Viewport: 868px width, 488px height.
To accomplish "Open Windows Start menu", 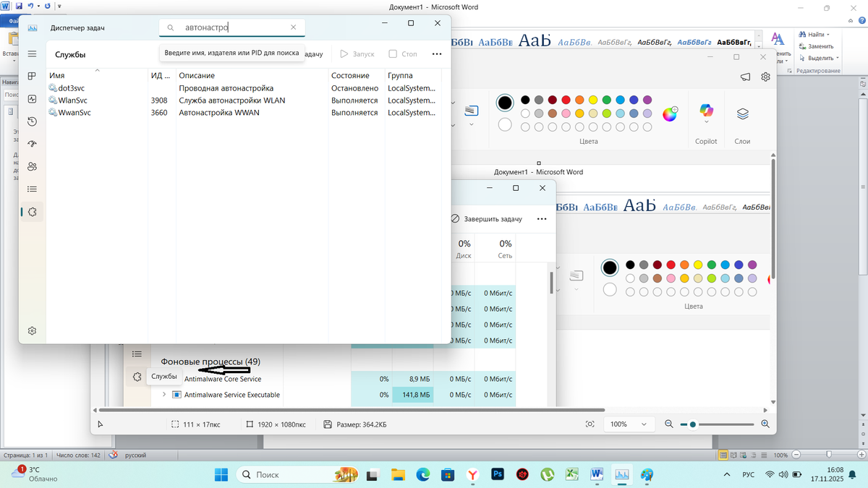I will pos(221,474).
